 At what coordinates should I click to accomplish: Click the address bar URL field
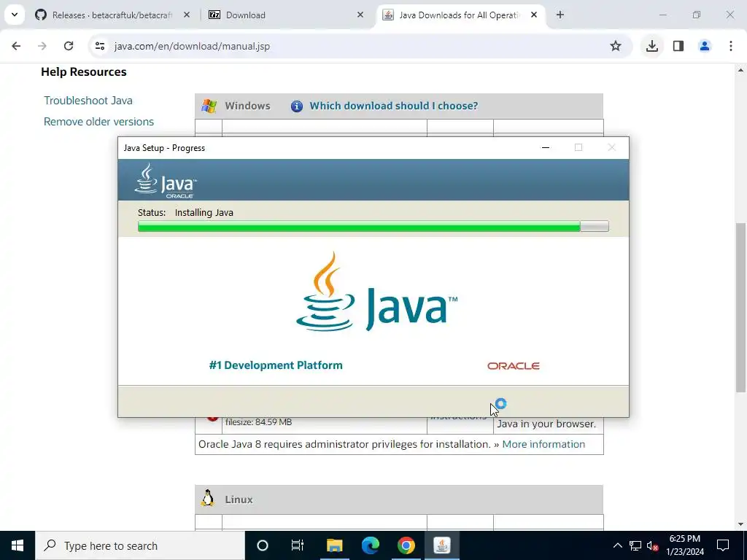point(352,46)
